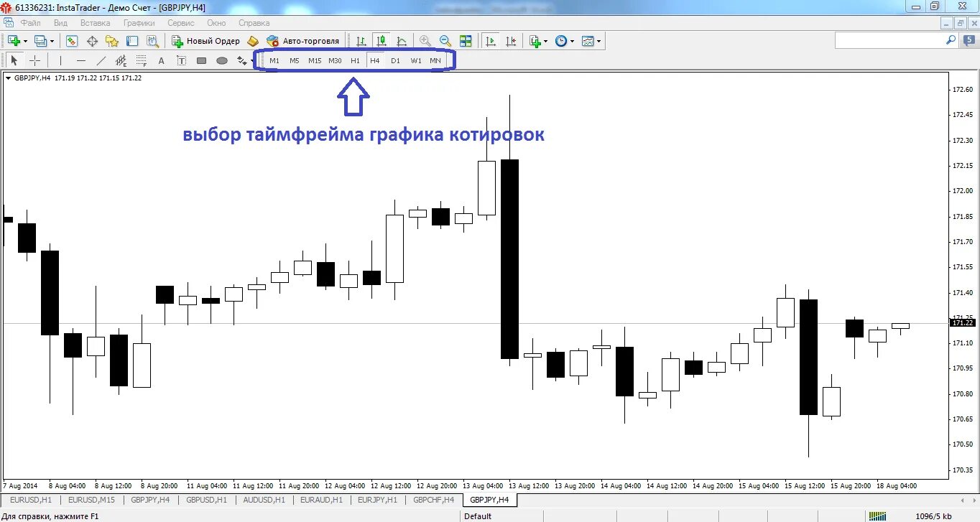The image size is (980, 522).
Task: Open the Графики menu
Action: click(x=139, y=23)
